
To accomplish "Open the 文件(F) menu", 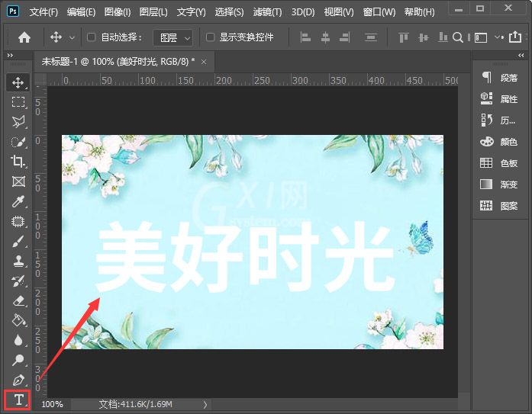I will coord(44,12).
